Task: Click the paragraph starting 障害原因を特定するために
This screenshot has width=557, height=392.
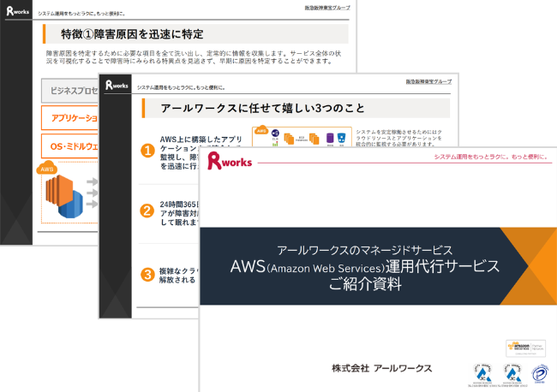Action: pyautogui.click(x=194, y=57)
